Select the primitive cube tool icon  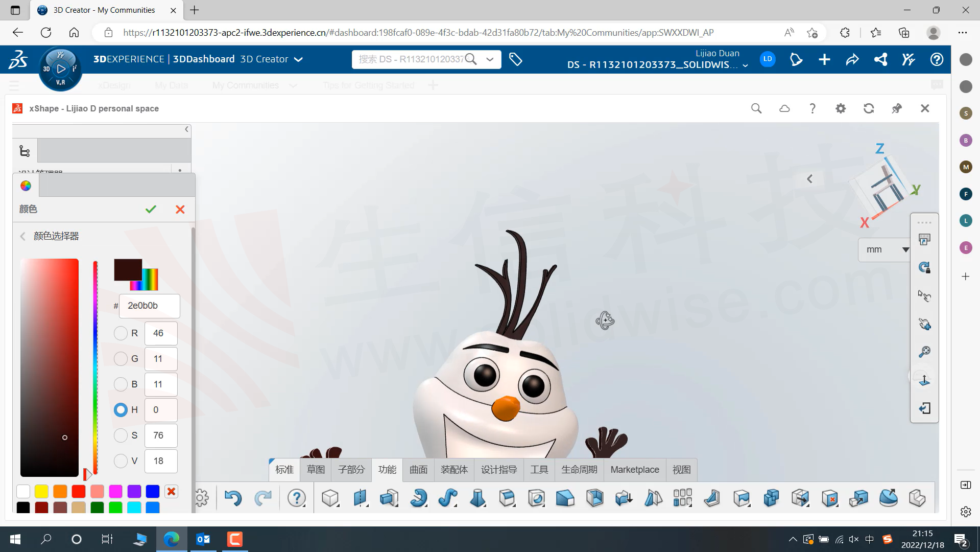tap(330, 498)
